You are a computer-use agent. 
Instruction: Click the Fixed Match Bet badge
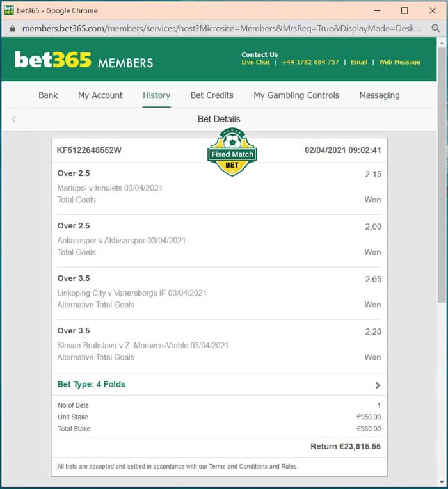coord(232,152)
